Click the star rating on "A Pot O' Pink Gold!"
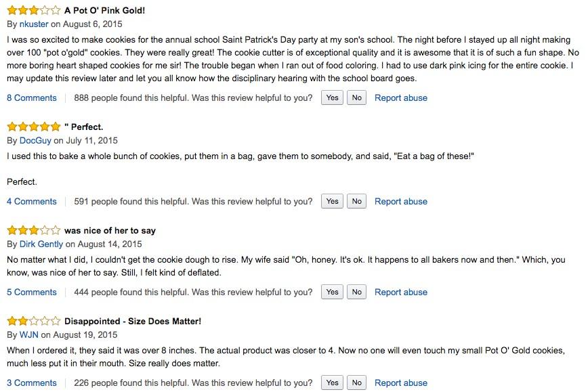 (34, 9)
